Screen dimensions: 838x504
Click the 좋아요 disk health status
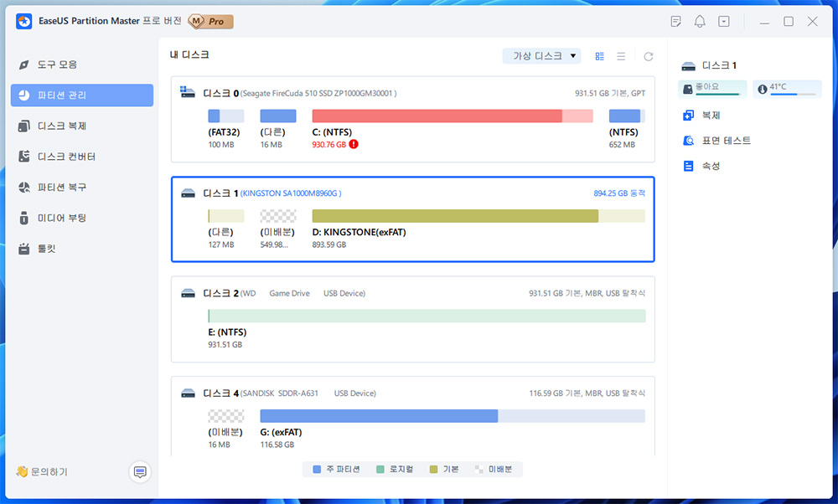click(712, 89)
